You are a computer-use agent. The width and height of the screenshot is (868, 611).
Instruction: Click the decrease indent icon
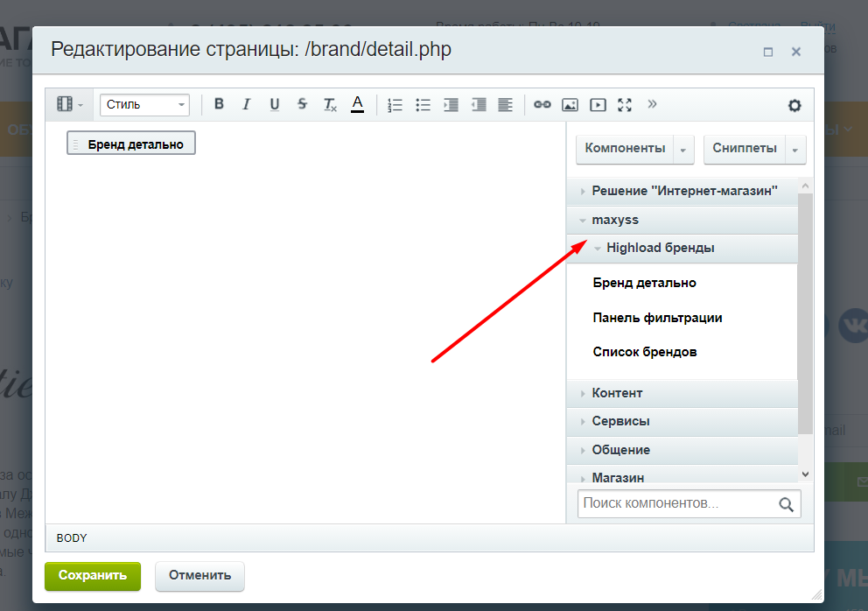point(479,105)
